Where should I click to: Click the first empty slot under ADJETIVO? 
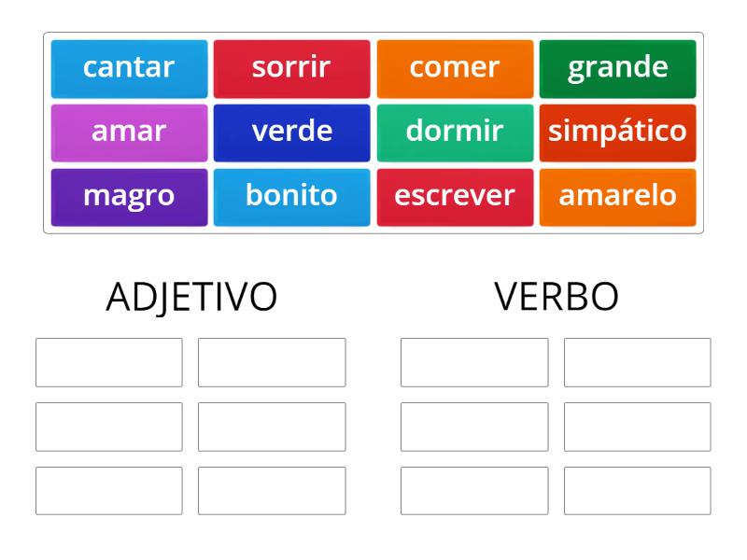point(108,361)
